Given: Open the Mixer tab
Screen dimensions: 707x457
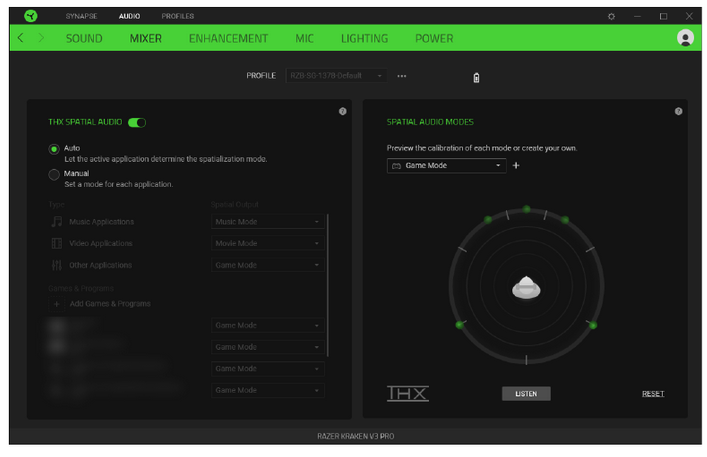Looking at the screenshot, I should 146,38.
